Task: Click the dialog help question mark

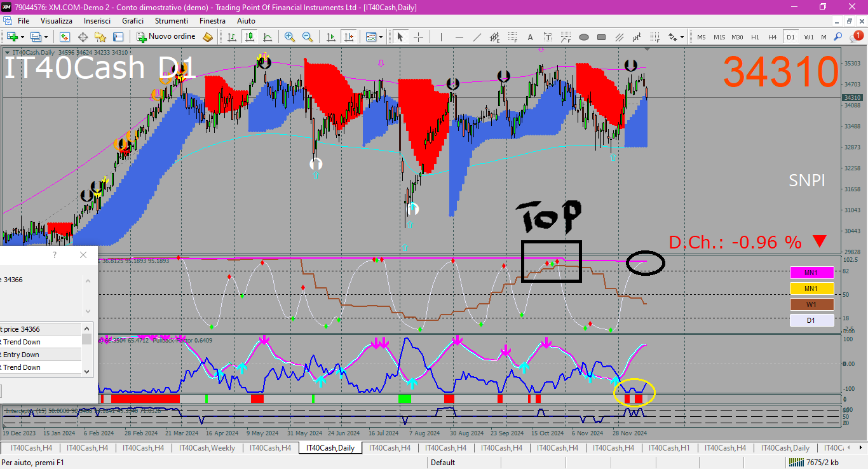Action: [54, 255]
